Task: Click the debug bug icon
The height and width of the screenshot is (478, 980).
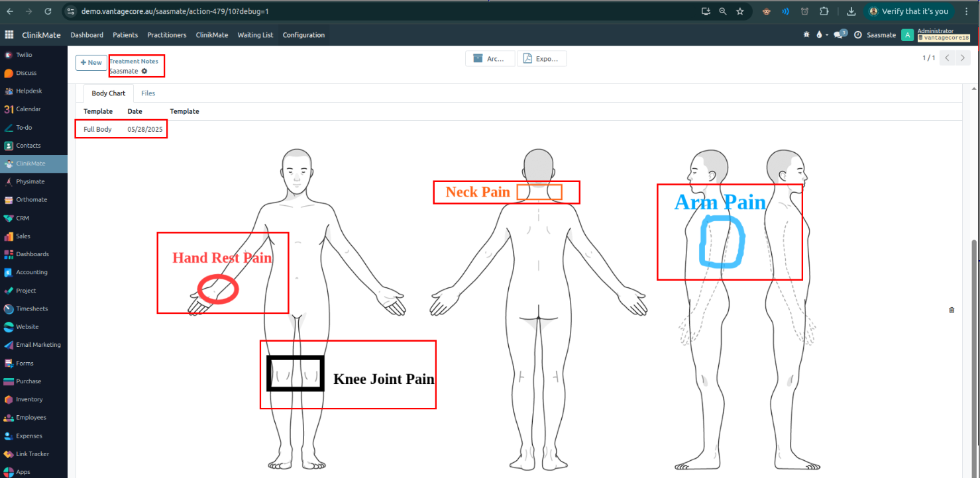Action: 806,35
